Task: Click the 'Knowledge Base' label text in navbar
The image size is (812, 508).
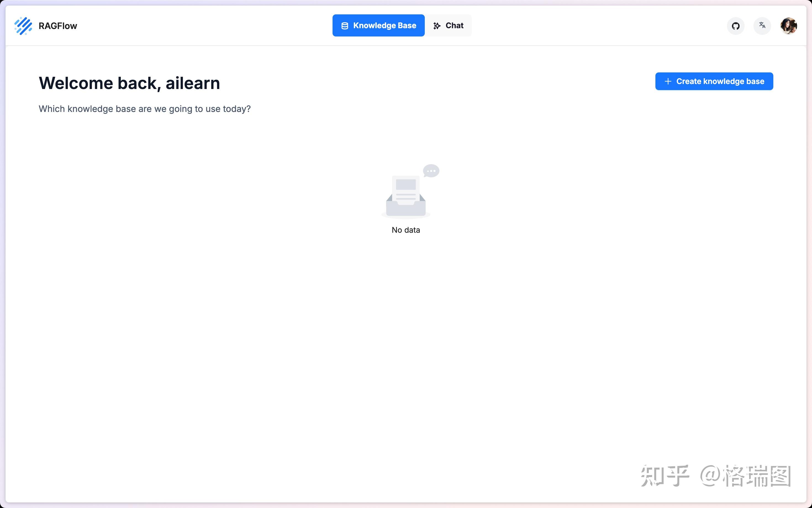Action: (384, 25)
